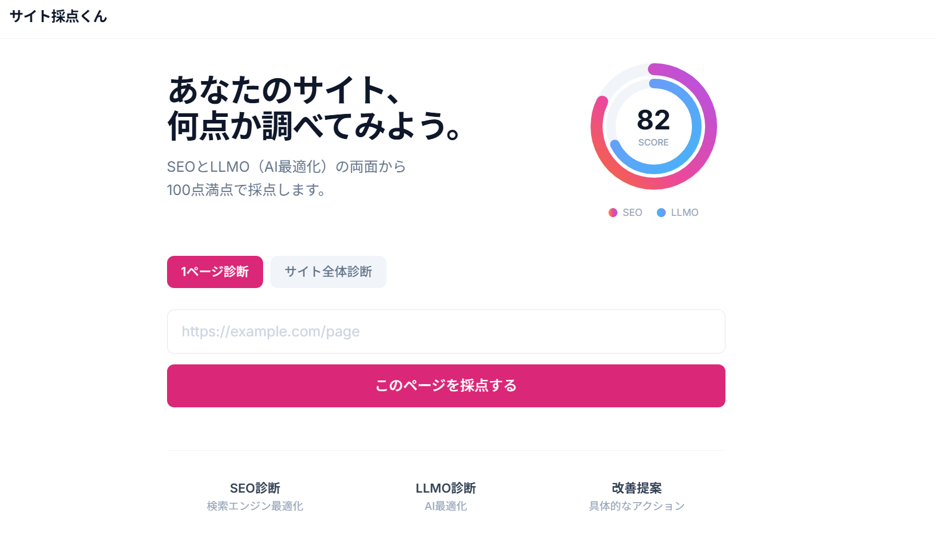Screen dimensions: 936x560
Task: Click the SEO legend color dot
Action: click(x=613, y=213)
